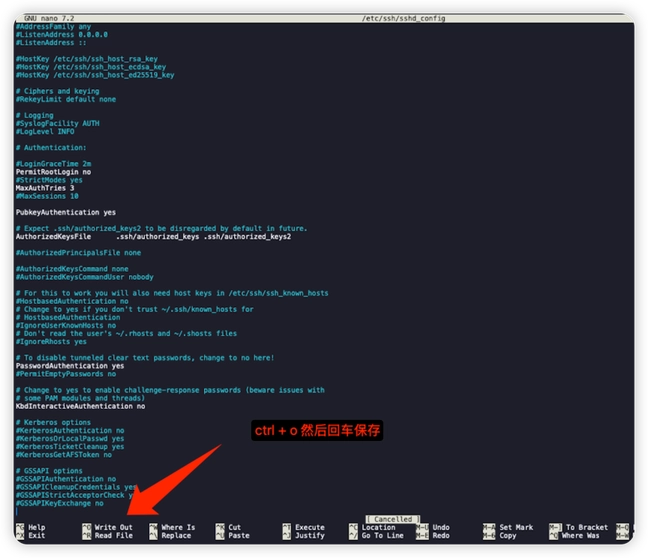This screenshot has width=648, height=558.
Task: Click the #RekeyLimit default none line
Action: (x=66, y=99)
